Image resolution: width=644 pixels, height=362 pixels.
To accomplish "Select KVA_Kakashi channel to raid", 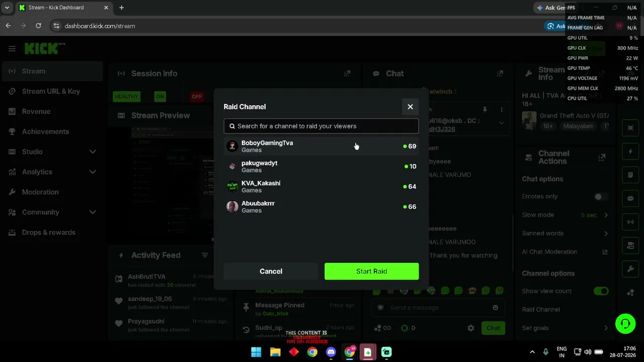I will [321, 187].
